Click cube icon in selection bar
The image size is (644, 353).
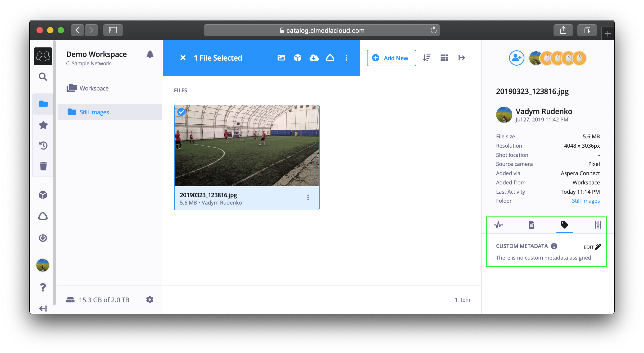point(298,58)
